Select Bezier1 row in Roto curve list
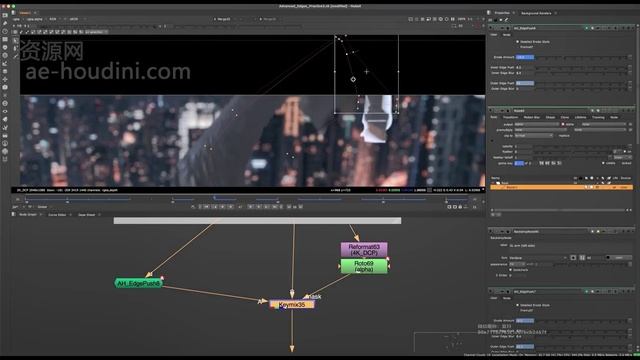Image resolution: width=640 pixels, height=360 pixels. click(561, 187)
